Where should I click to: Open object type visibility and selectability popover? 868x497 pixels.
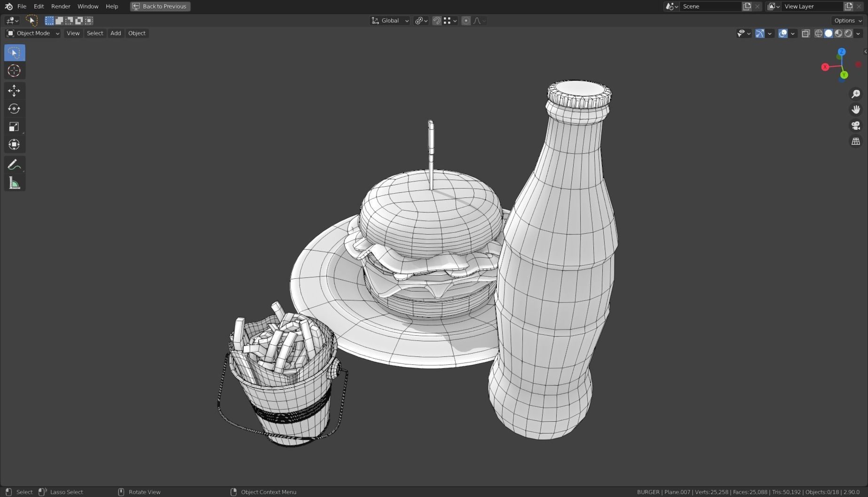click(x=743, y=33)
